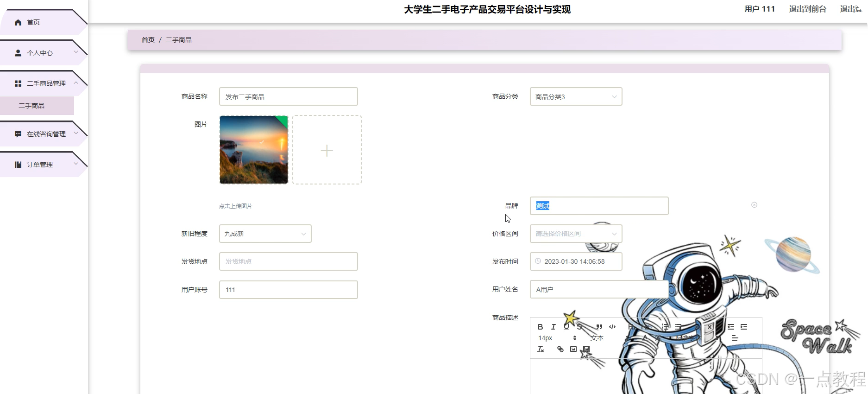Screen dimensions: 868x394
Task: Click into 商品名称 input field
Action: click(x=288, y=96)
